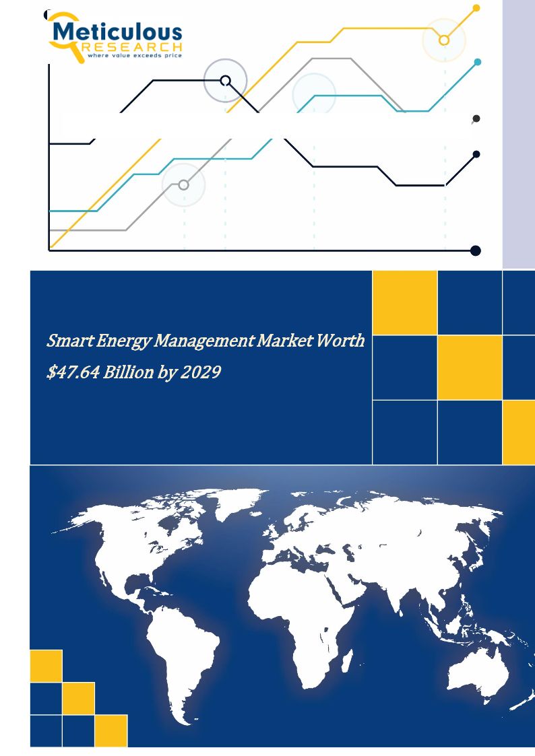Select the hollow yellow circle marker on the yellow line

443,40
